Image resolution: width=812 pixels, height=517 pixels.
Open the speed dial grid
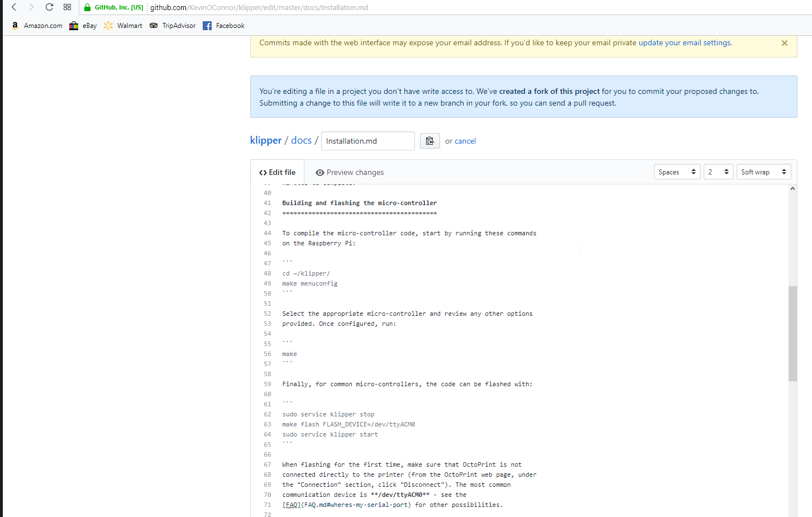pyautogui.click(x=67, y=7)
